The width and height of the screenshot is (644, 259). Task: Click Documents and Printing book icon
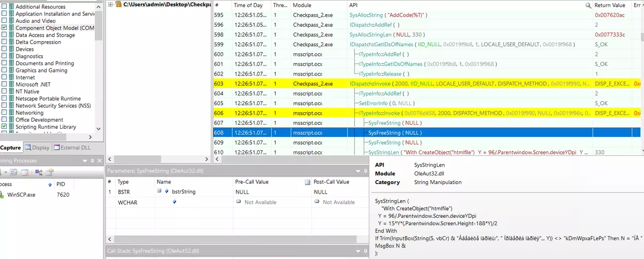coord(11,63)
